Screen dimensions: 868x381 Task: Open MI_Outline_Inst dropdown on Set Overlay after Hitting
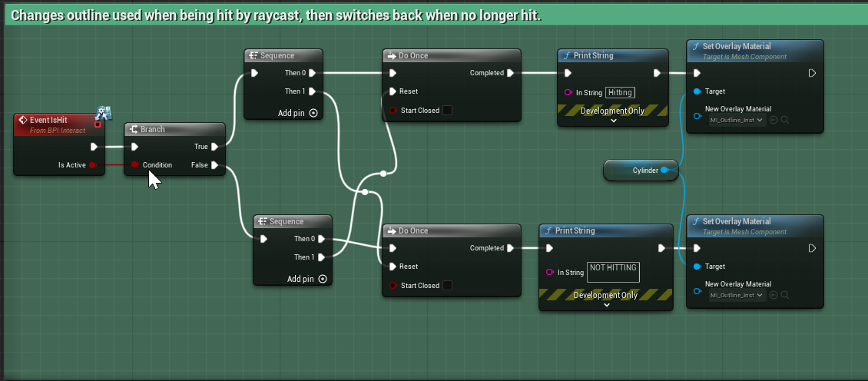click(x=737, y=120)
